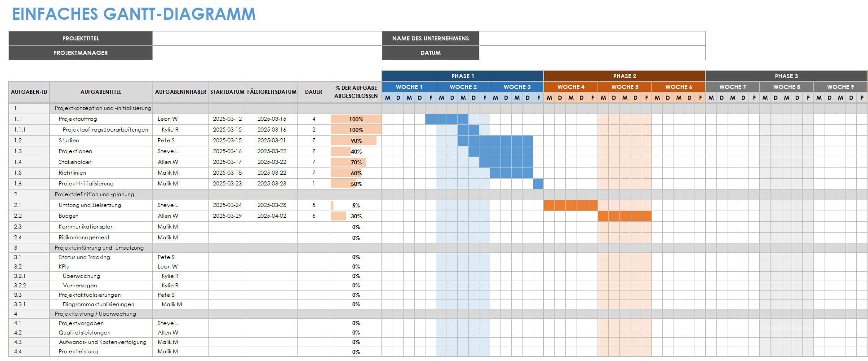Click the 30% progress bar for Budget
The image size is (868, 361).
338,216
